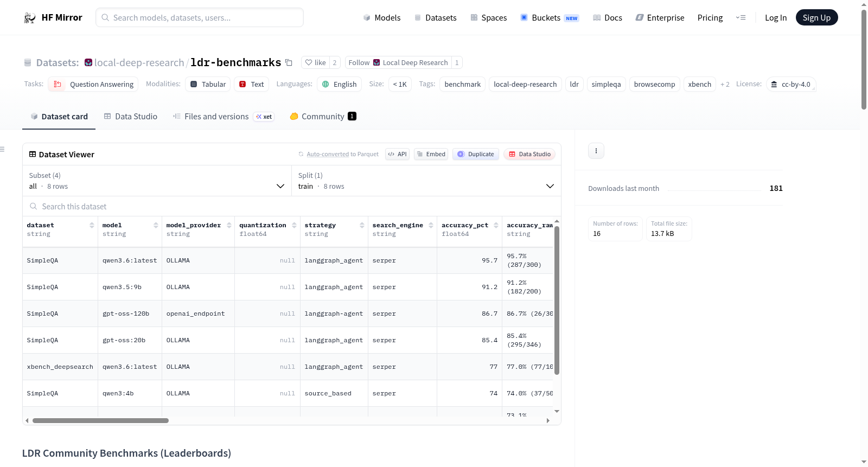Click the table horizontal scrollbar thumb

[100, 420]
